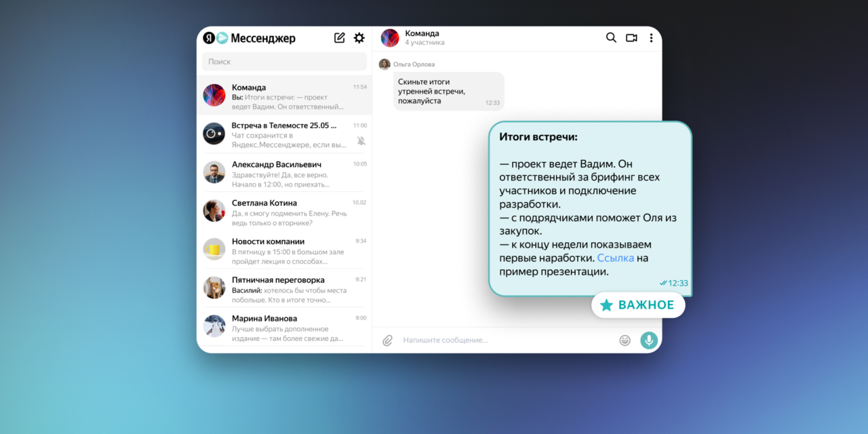This screenshot has height=434, width=868.
Task: Click the 9:21 timestamp on Пятничная переговорка
Action: point(361,279)
